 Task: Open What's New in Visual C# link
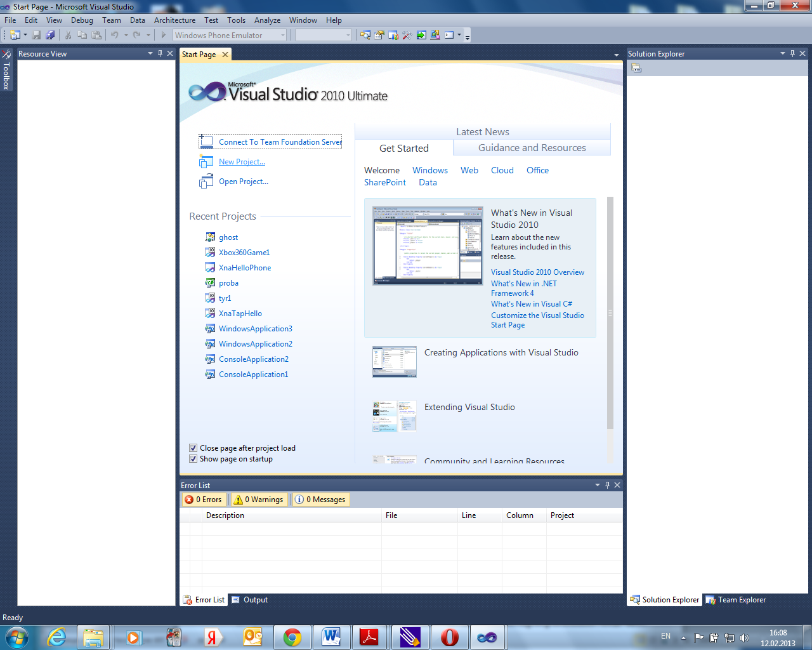(532, 304)
